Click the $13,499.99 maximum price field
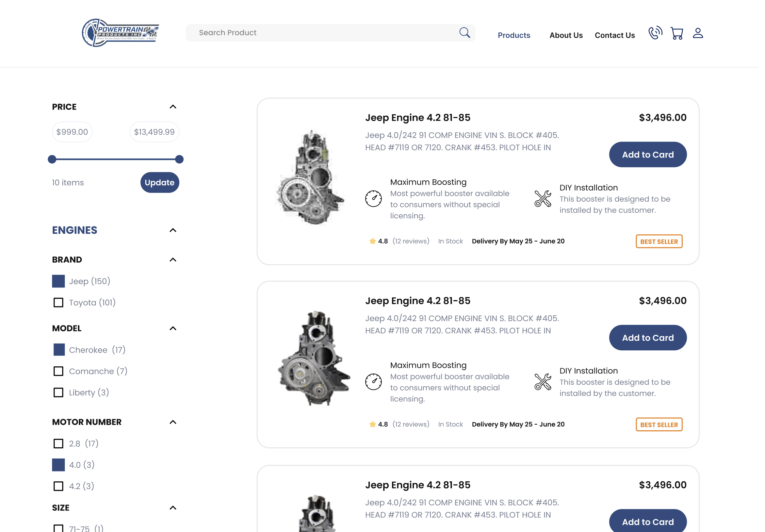This screenshot has height=532, width=765. click(154, 132)
